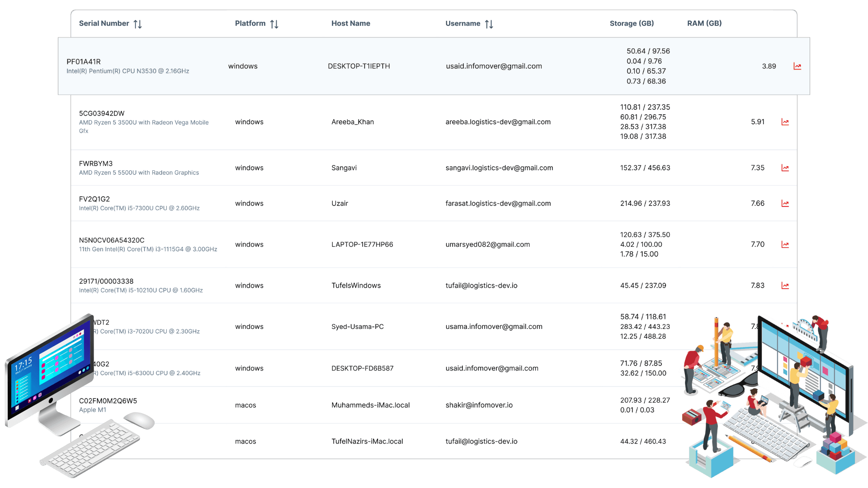Viewport: 868px width, 488px height.
Task: Open usage chart icon for 5CG03942DW row
Action: click(x=785, y=122)
